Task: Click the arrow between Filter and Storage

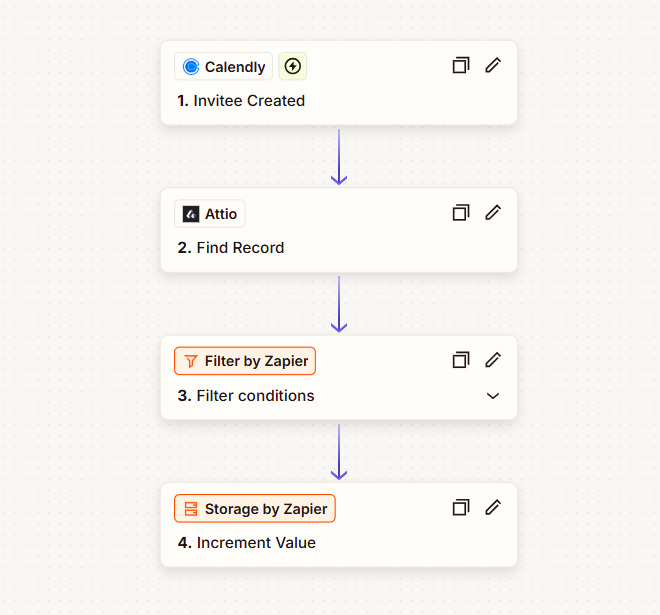Action: click(x=339, y=452)
